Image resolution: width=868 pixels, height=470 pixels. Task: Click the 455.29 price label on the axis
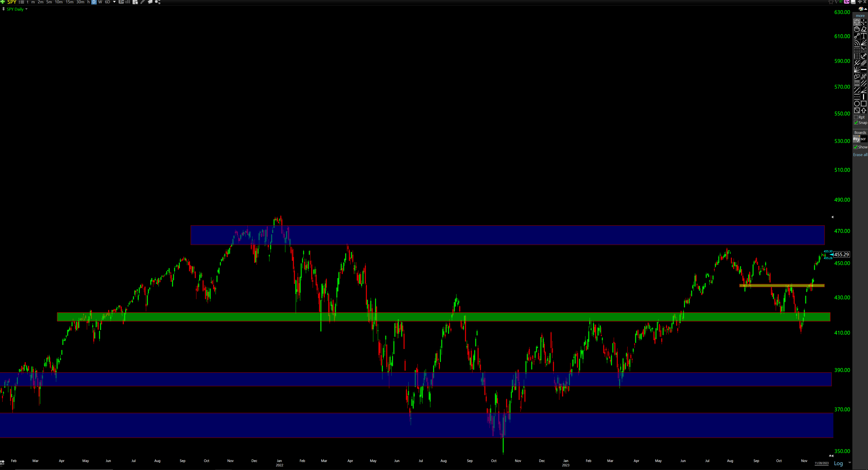[x=842, y=254]
